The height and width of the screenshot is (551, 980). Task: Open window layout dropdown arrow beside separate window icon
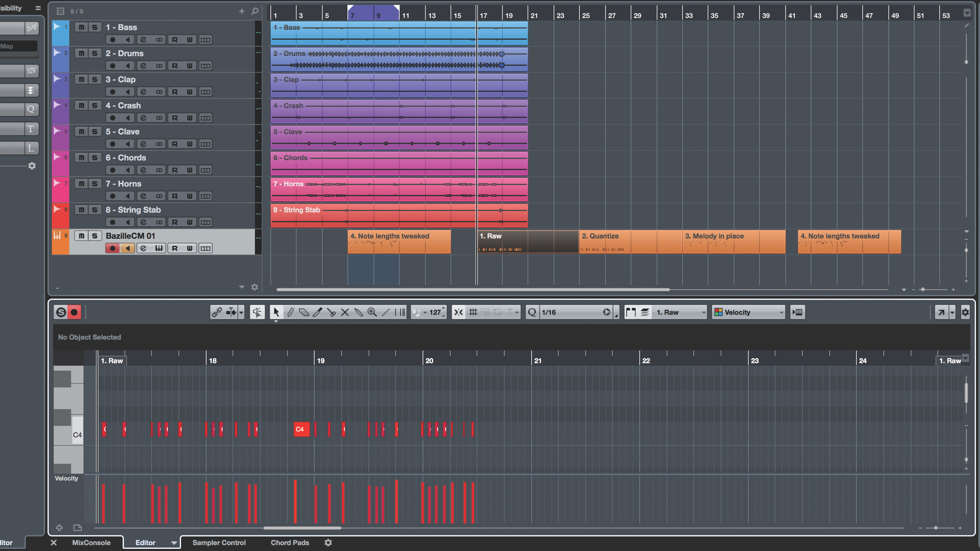coord(952,313)
